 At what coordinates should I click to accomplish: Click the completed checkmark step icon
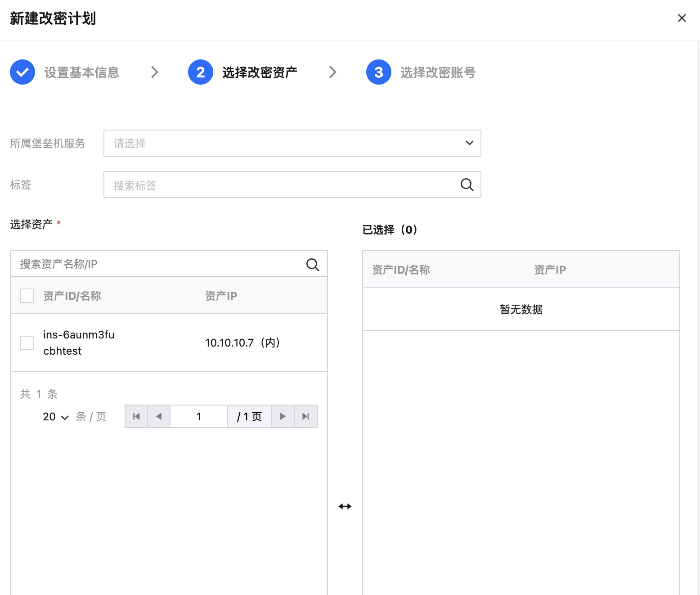(22, 72)
